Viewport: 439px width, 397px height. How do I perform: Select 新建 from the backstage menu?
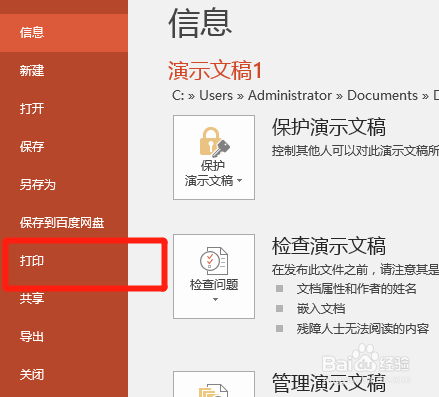(64, 71)
